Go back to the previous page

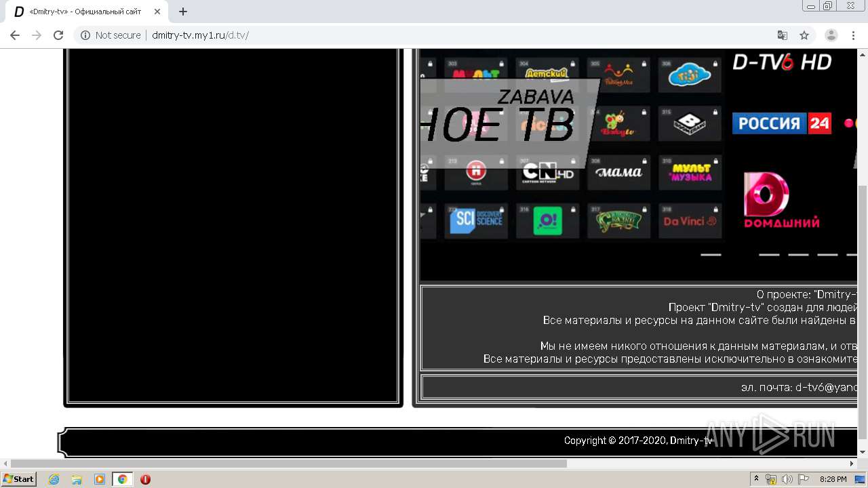pyautogui.click(x=15, y=35)
